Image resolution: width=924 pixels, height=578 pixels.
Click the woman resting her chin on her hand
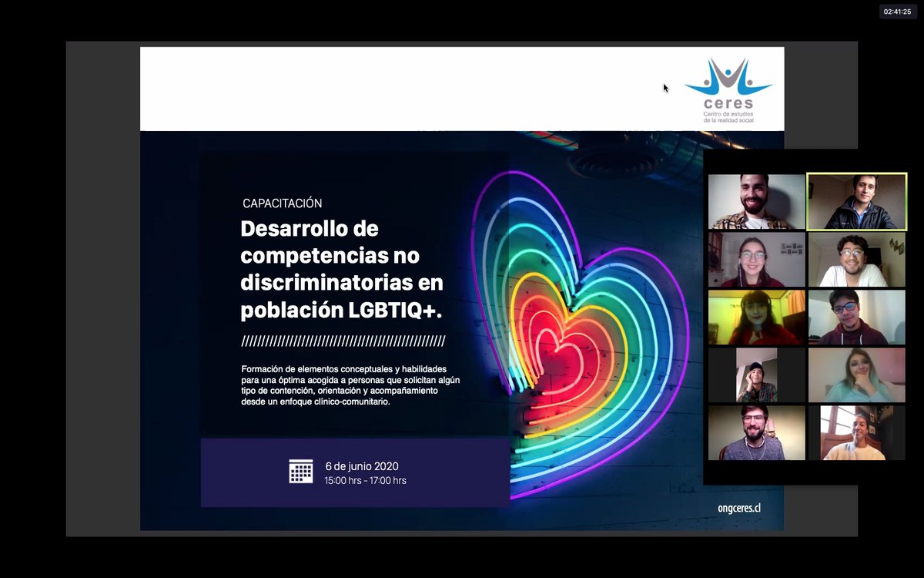(857, 375)
